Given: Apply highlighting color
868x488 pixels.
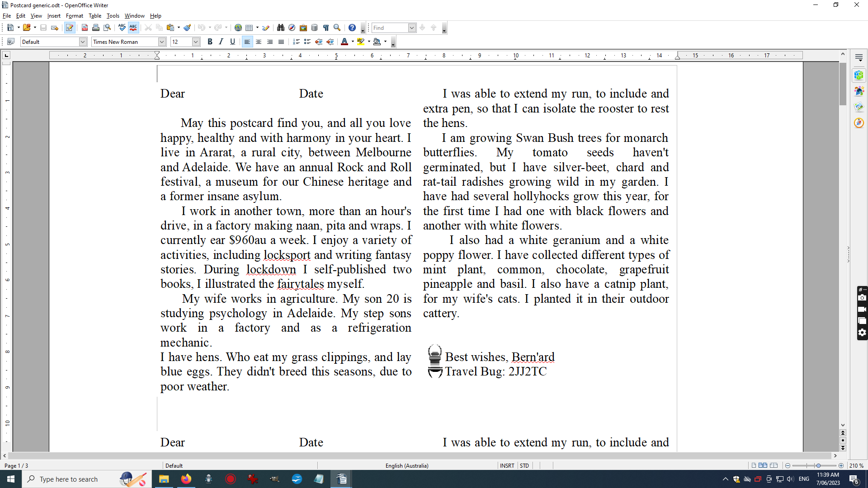Looking at the screenshot, I should coord(360,42).
